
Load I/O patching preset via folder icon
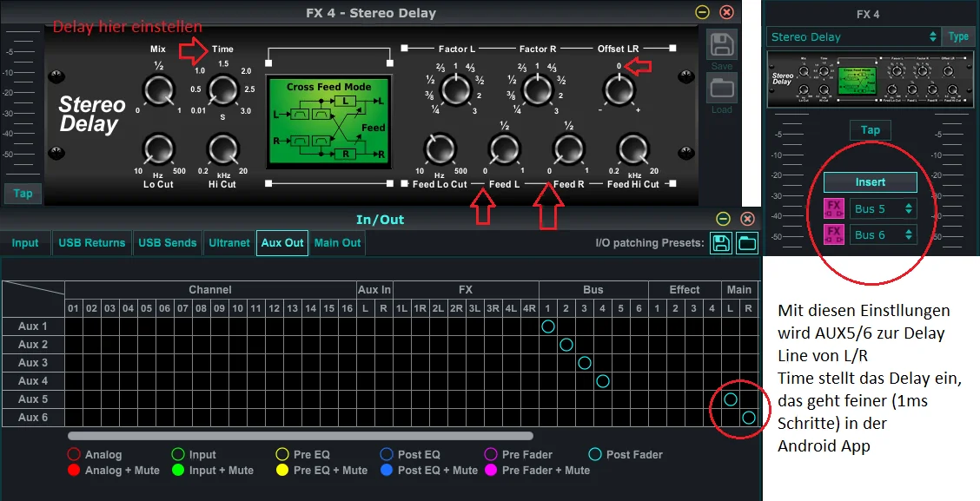[x=747, y=243]
